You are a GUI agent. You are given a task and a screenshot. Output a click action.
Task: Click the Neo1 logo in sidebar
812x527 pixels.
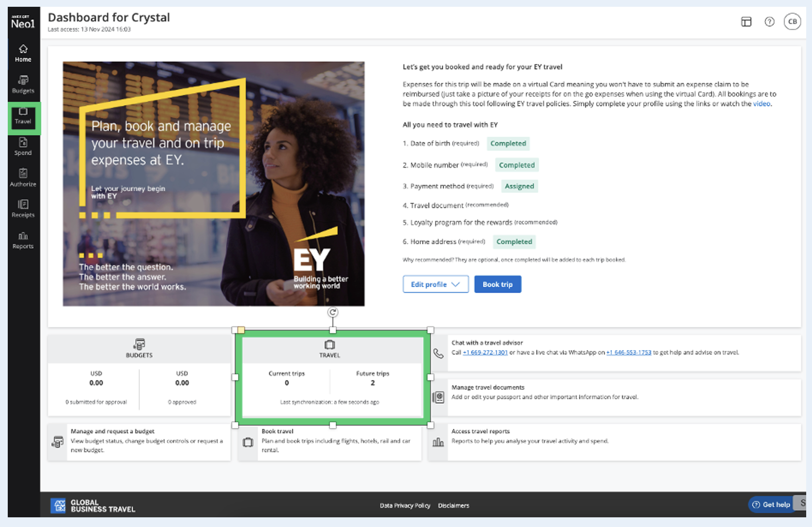[x=23, y=22]
